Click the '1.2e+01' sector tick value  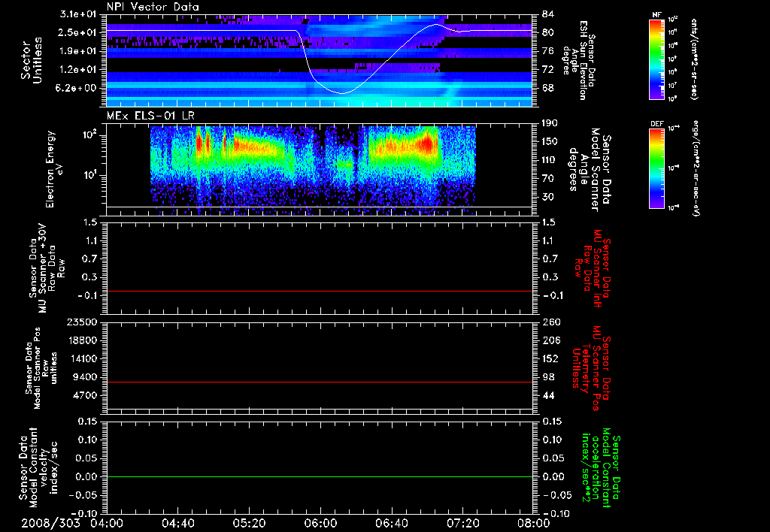77,70
